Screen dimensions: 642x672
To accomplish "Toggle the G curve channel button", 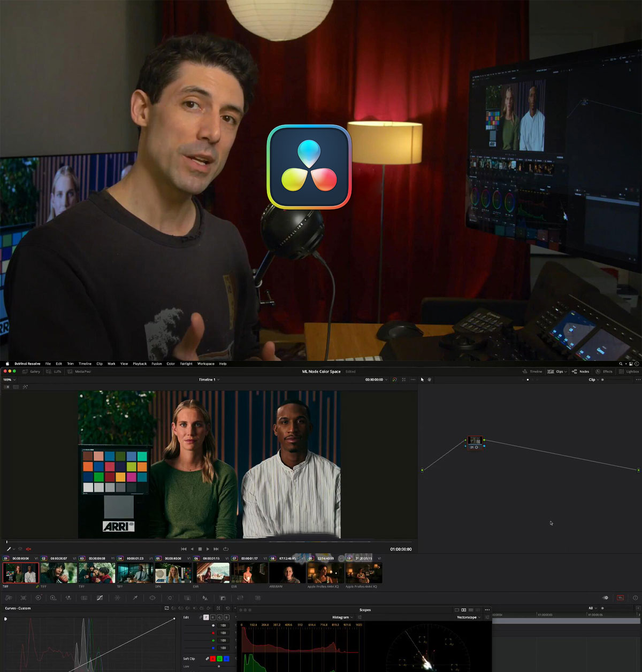I will [x=219, y=617].
